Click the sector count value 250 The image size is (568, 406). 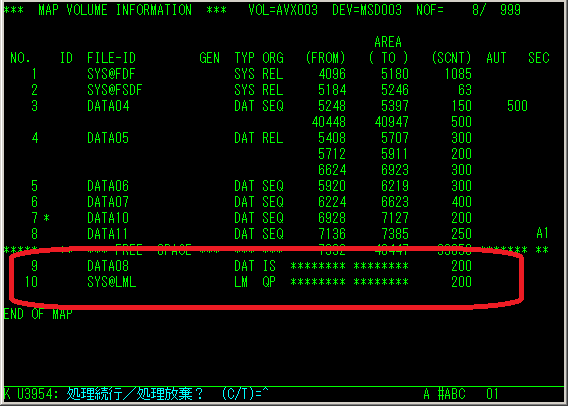pos(462,234)
